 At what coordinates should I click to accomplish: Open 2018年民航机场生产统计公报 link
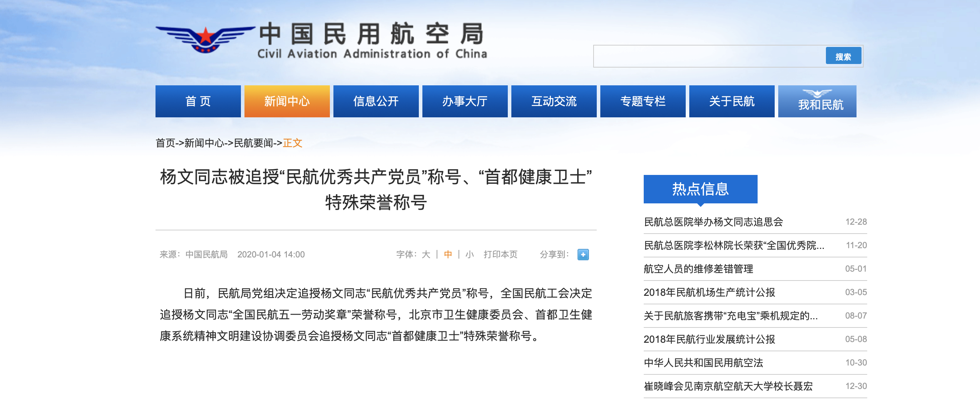tap(709, 292)
